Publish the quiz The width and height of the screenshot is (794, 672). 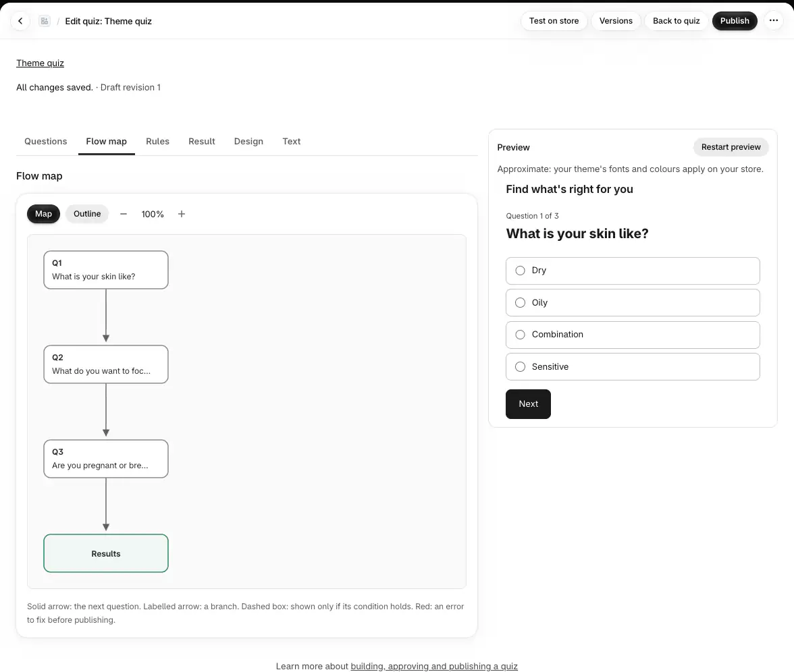pos(735,21)
